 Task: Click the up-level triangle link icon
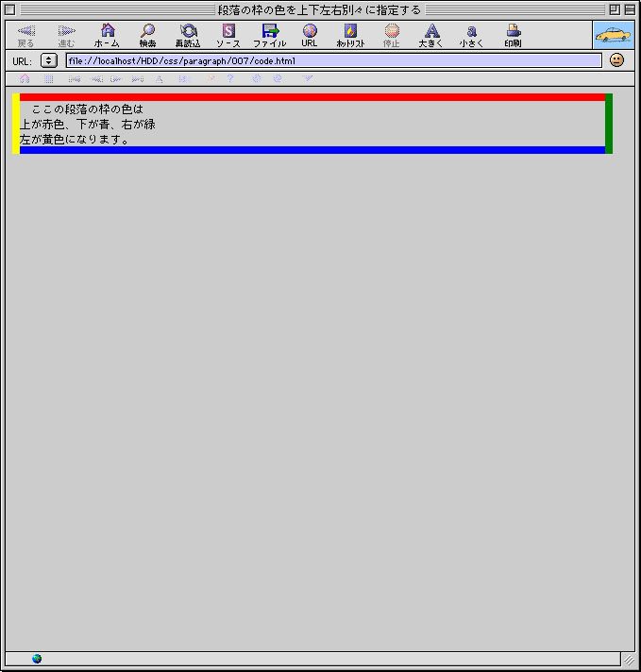(x=160, y=79)
